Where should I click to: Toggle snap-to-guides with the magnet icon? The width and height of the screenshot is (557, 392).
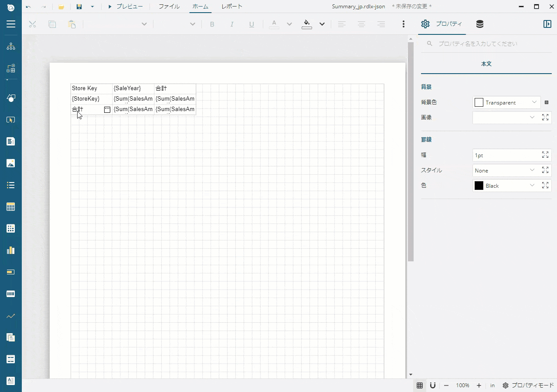click(432, 385)
